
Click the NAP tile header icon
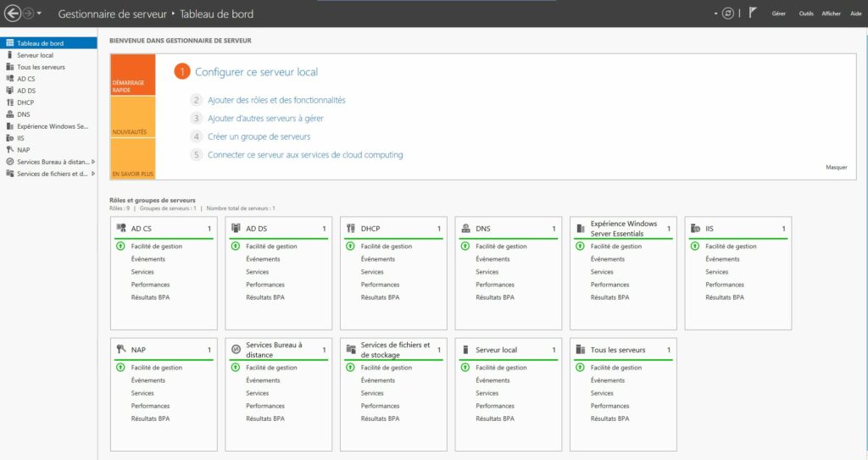121,350
